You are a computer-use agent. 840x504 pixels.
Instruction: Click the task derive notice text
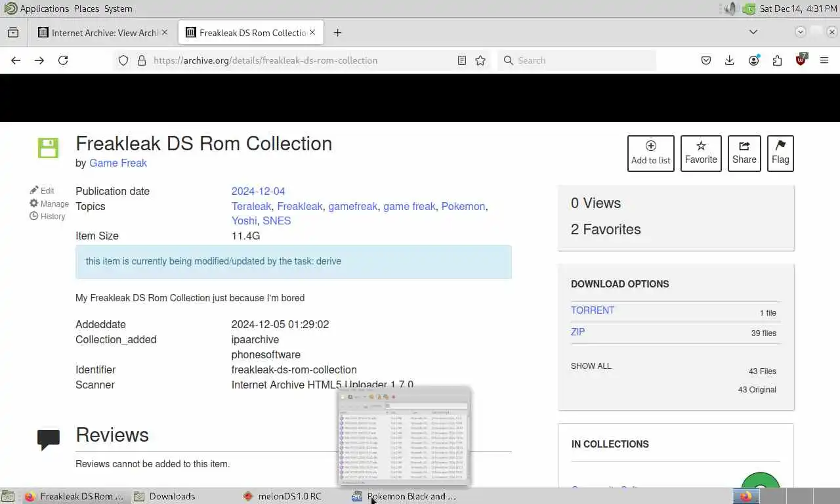click(x=213, y=261)
